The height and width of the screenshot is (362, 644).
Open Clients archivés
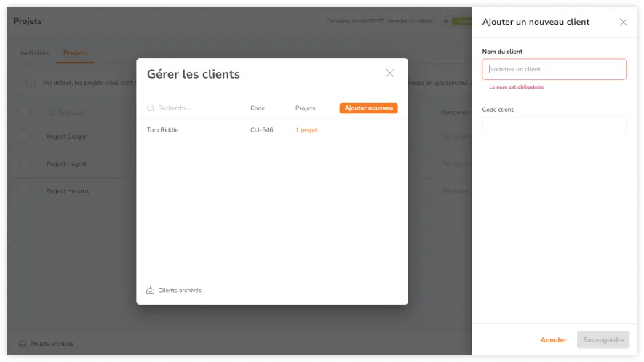point(180,290)
